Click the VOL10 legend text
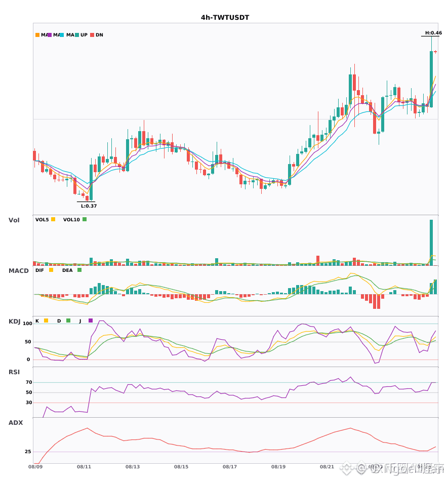 [71, 220]
